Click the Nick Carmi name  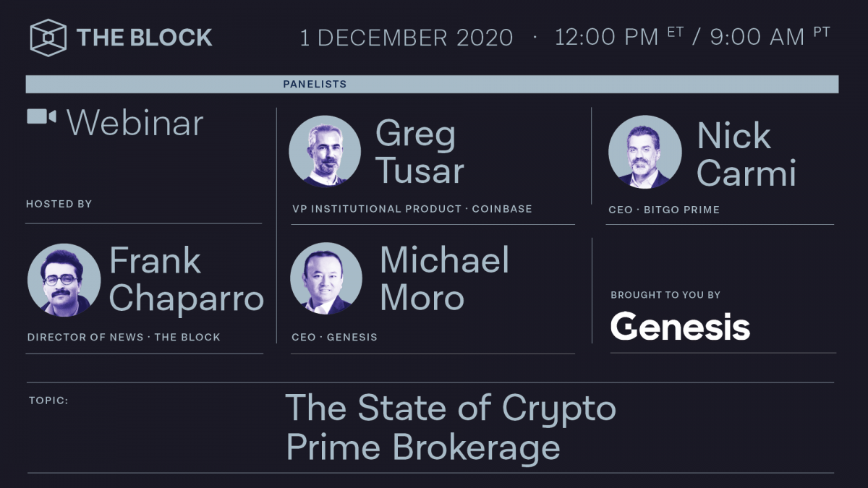click(746, 154)
